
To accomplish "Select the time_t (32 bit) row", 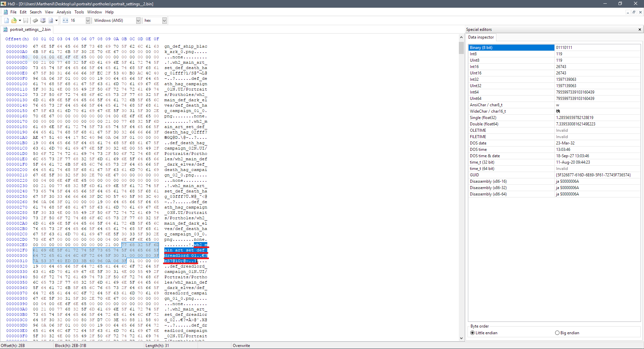I will pos(554,162).
